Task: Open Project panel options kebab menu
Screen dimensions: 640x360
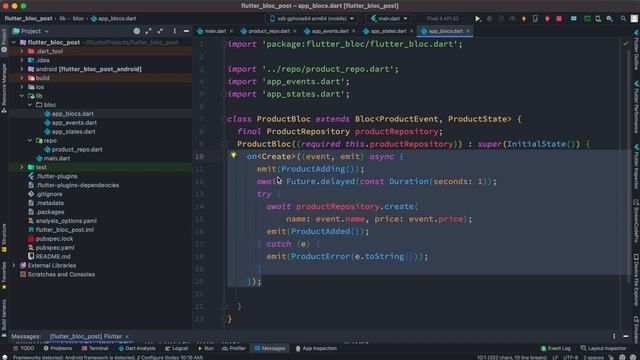Action: [x=174, y=31]
